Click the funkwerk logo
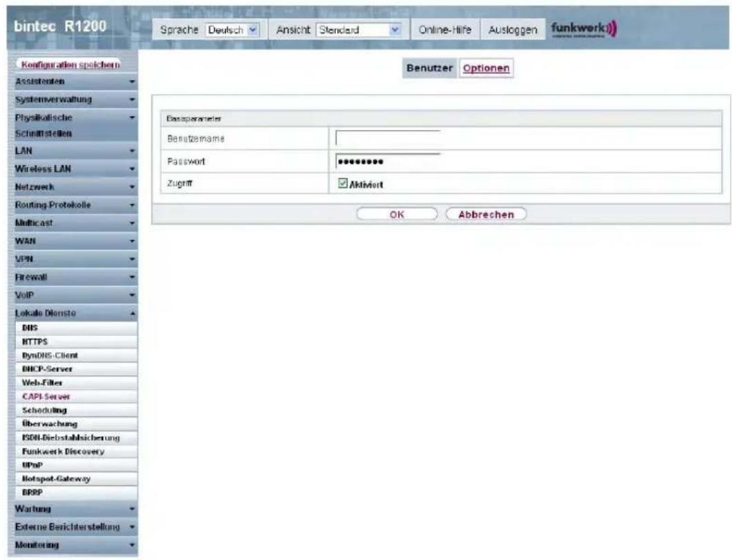Viewport: 732px width, 560px height. [x=583, y=29]
